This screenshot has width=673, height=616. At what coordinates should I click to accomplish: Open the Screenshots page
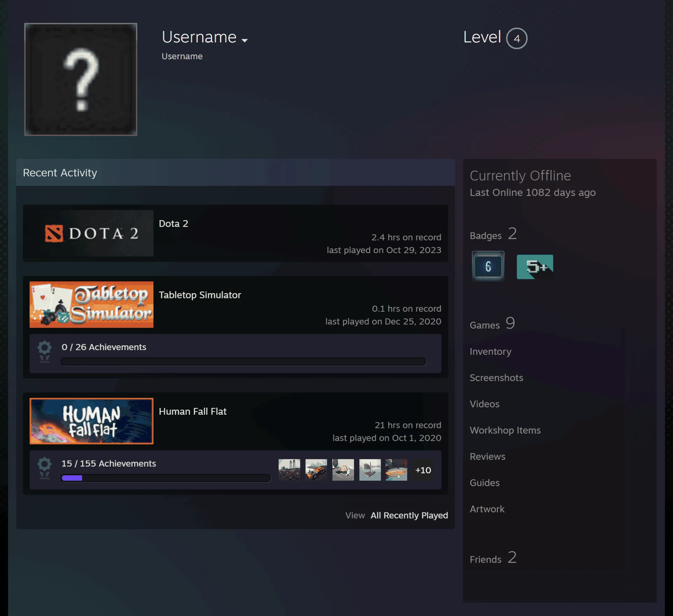pos(496,378)
